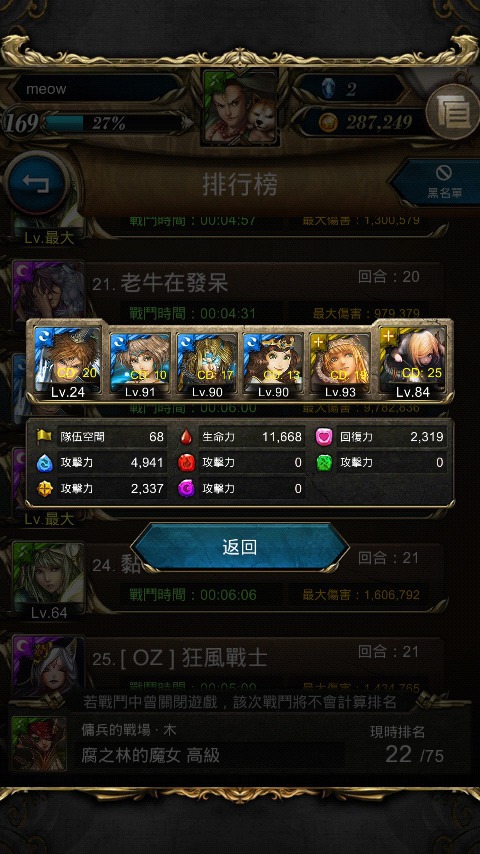Tap the gold coin currency icon
The height and width of the screenshot is (854, 480).
(326, 122)
